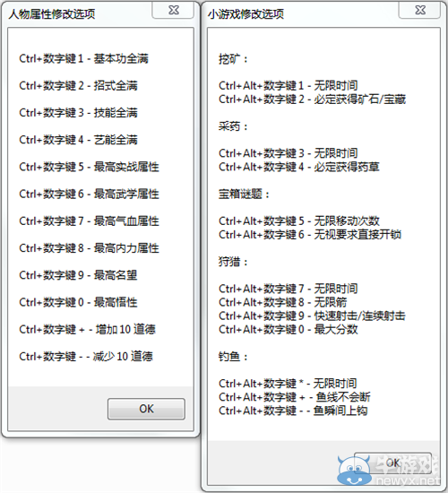Click the line 最高实战属性
The image size is (448, 493).
(x=89, y=167)
